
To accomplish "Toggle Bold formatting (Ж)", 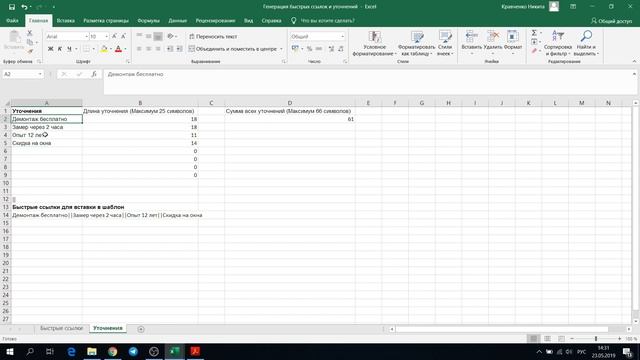I will pos(51,49).
